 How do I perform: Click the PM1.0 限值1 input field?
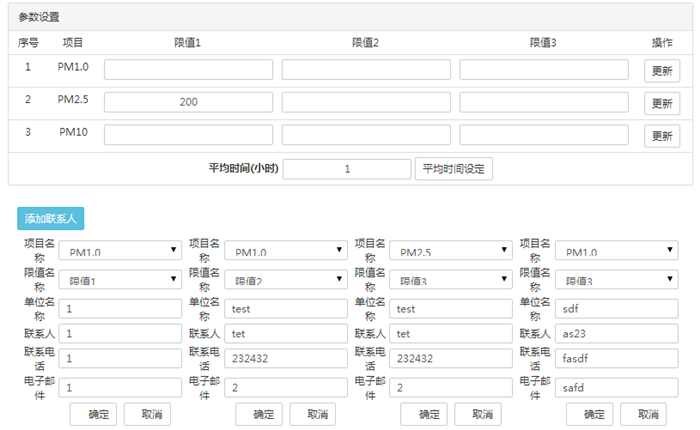point(188,70)
